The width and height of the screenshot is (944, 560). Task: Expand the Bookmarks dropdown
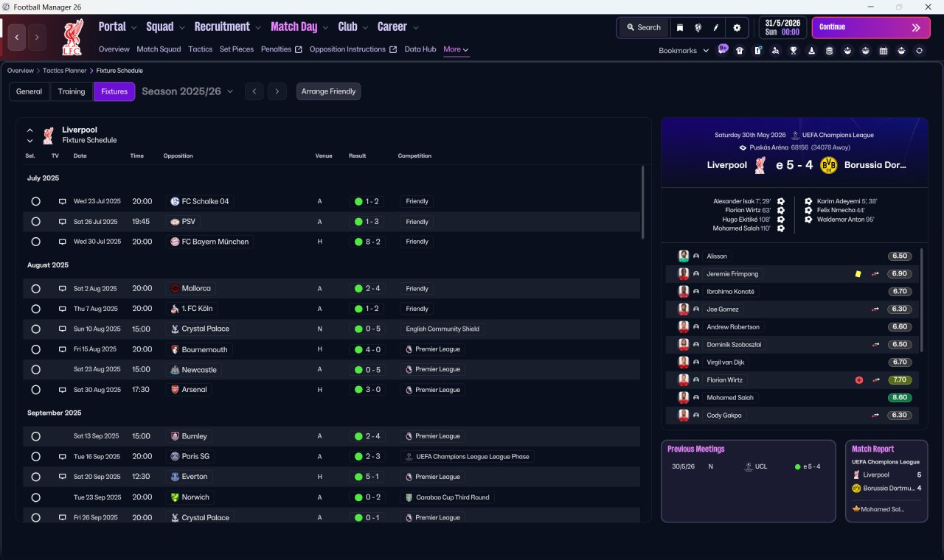pyautogui.click(x=684, y=50)
